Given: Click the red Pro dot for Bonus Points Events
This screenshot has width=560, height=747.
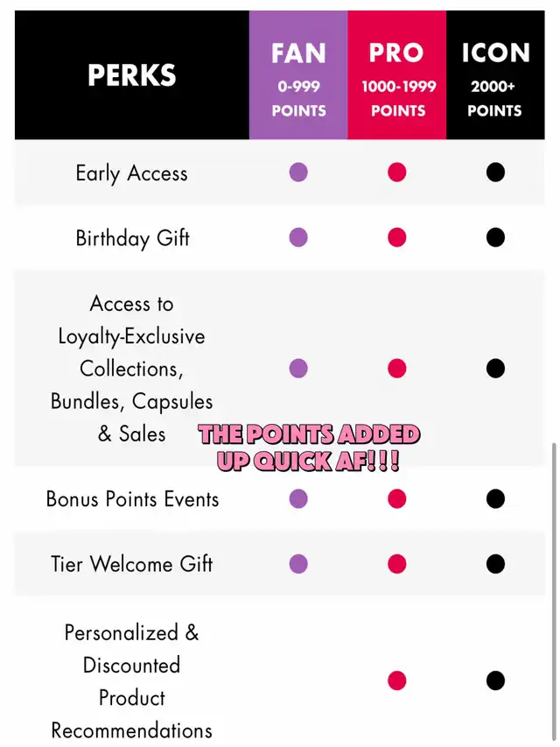Looking at the screenshot, I should (x=397, y=499).
